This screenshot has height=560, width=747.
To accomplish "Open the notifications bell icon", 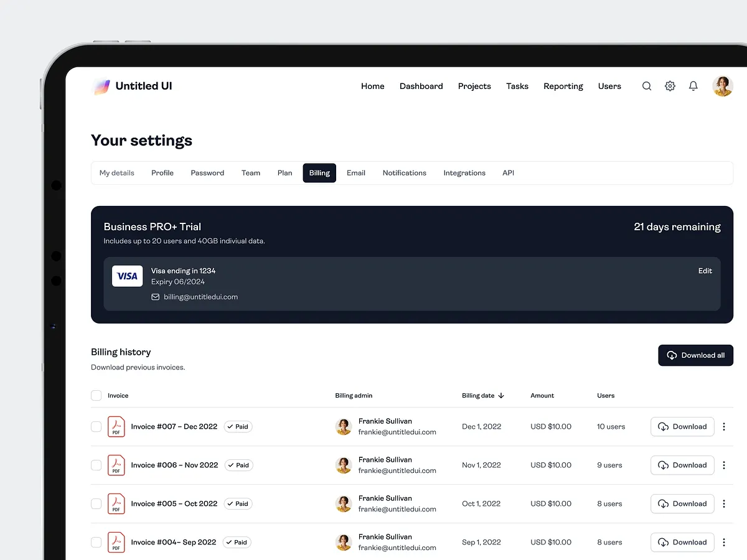I will [x=693, y=86].
